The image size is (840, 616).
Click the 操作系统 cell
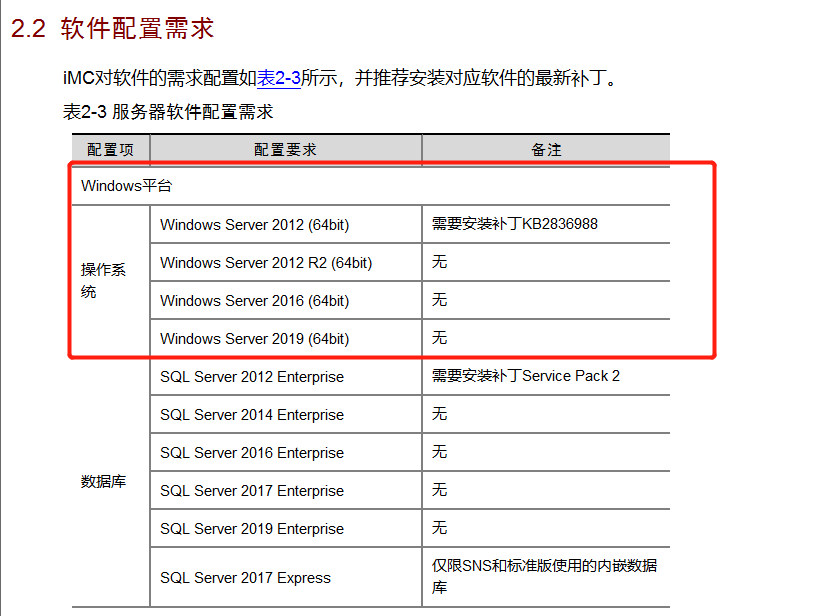tap(110, 281)
